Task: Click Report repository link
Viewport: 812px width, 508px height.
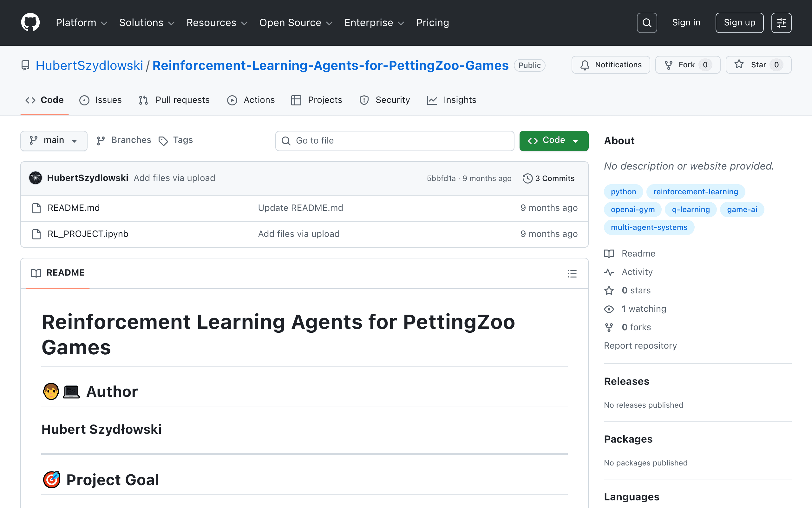Action: click(x=640, y=346)
